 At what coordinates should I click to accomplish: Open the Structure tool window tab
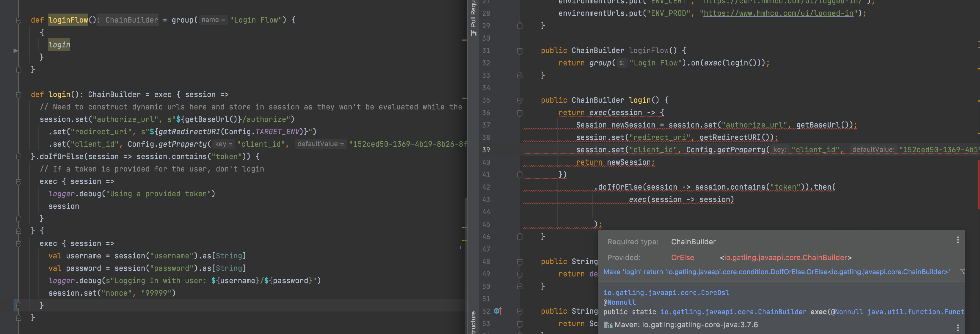473,323
